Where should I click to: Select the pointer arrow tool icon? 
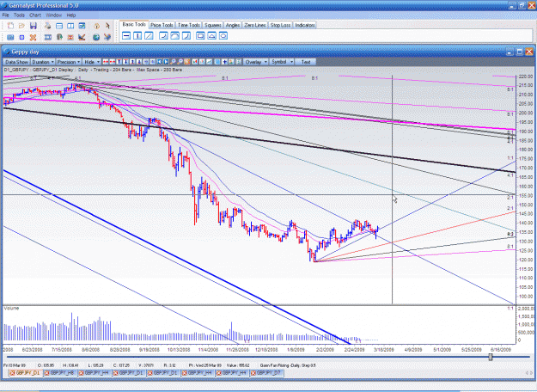pos(107,26)
